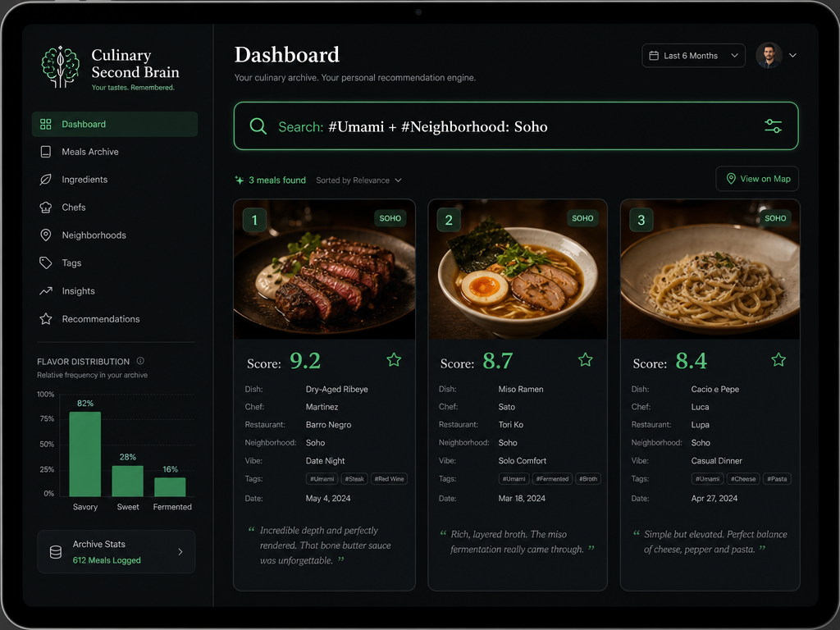
Task: Open the Insights section
Action: (115, 291)
